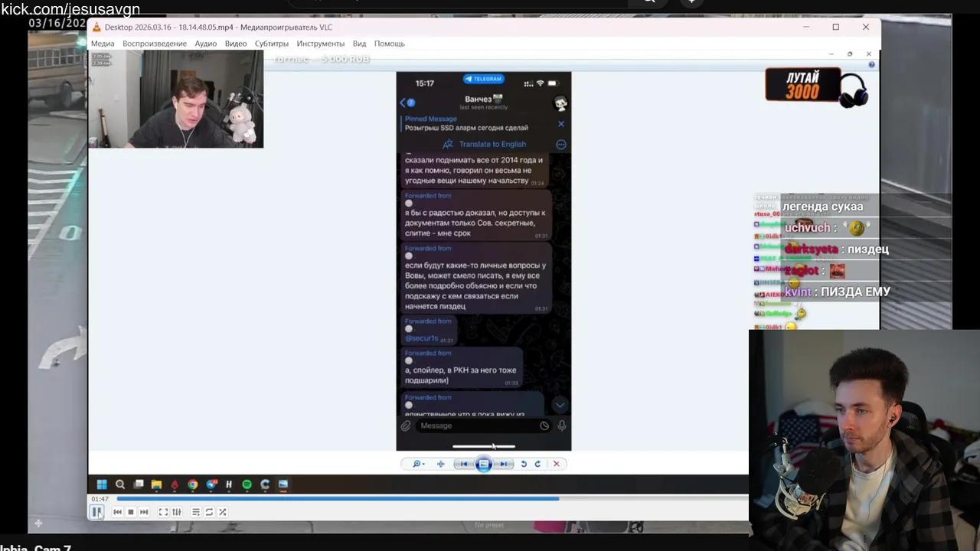Tap the Telegram back arrow
Viewport: 980px width, 551px height.
point(403,103)
